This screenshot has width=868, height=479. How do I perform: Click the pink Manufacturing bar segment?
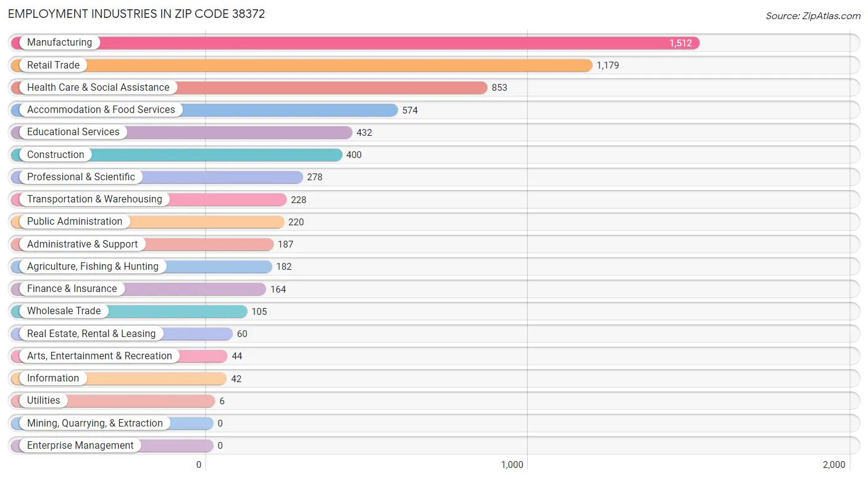[x=355, y=43]
